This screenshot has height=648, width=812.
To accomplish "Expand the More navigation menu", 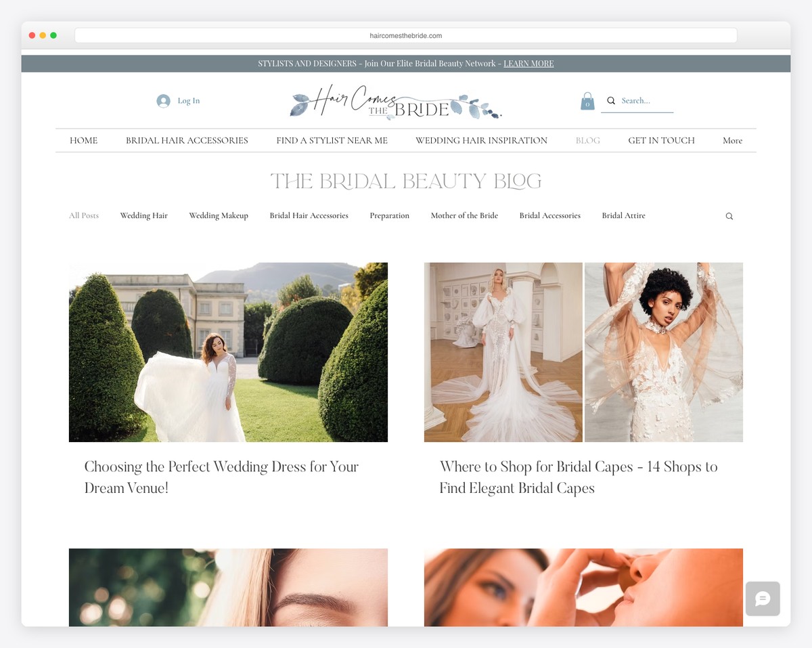I will pyautogui.click(x=732, y=140).
